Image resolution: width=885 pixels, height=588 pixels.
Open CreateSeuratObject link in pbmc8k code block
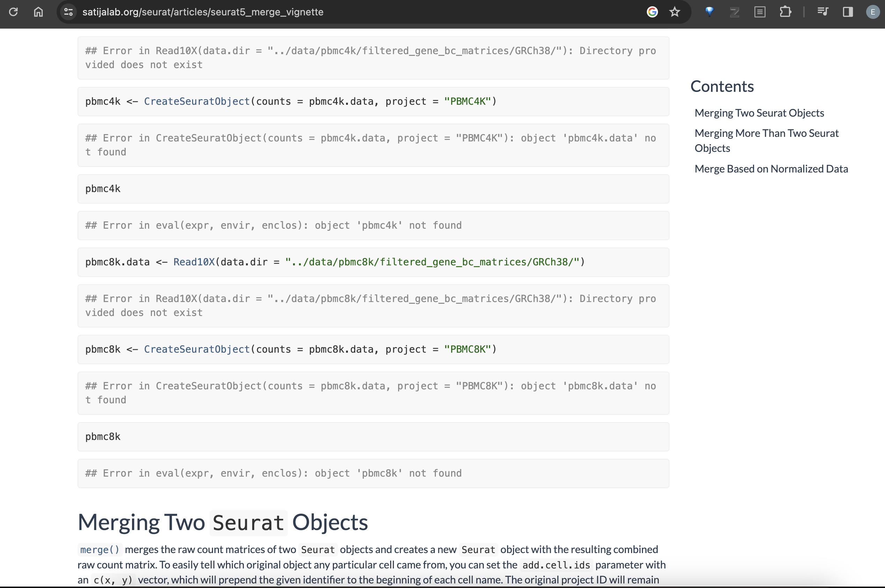pos(197,349)
